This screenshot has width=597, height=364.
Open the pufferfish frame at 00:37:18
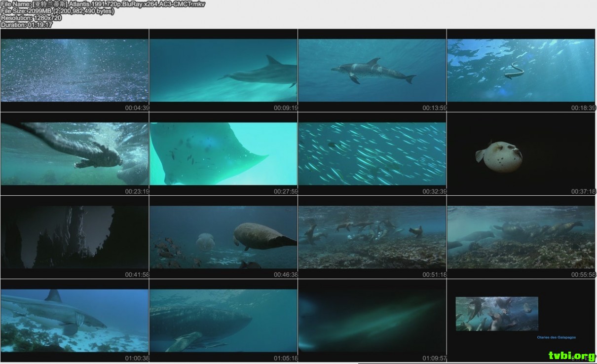pyautogui.click(x=521, y=153)
